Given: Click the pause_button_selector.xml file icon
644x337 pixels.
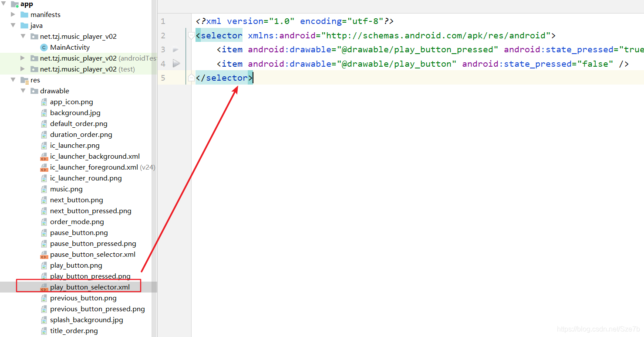Looking at the screenshot, I should (x=44, y=255).
